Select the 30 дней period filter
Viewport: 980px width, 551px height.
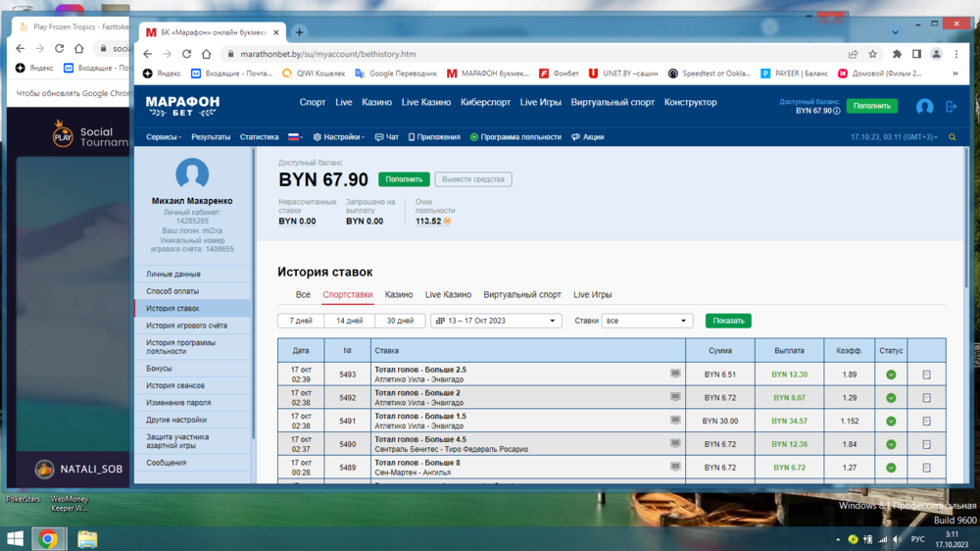[x=399, y=321]
